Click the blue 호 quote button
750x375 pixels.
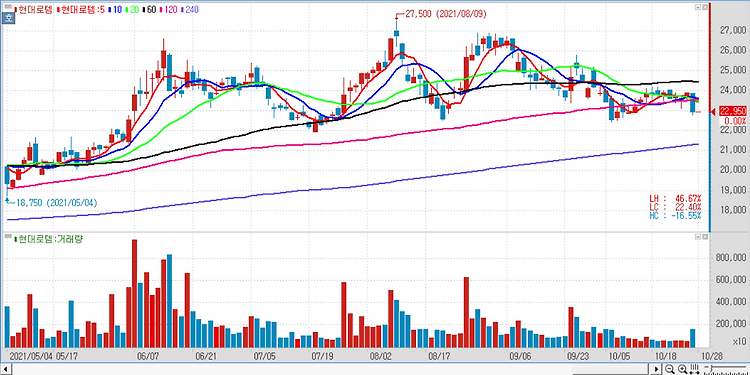point(8,18)
